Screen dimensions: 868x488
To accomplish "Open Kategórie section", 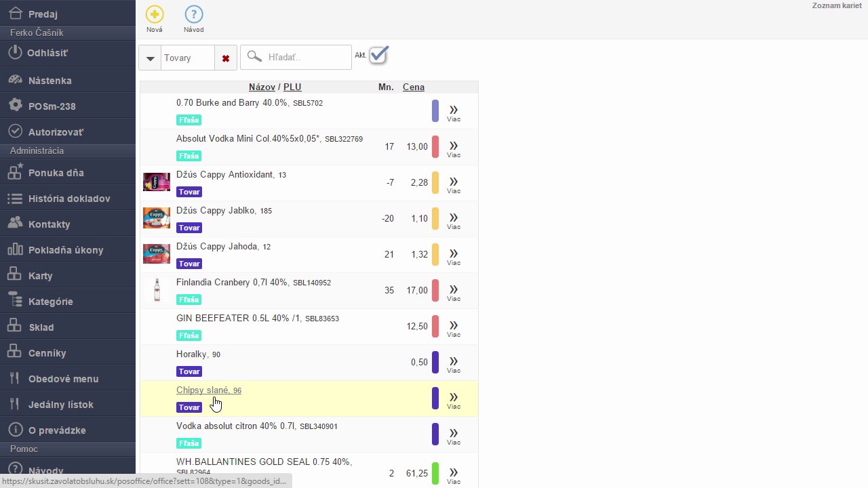I will [x=68, y=301].
